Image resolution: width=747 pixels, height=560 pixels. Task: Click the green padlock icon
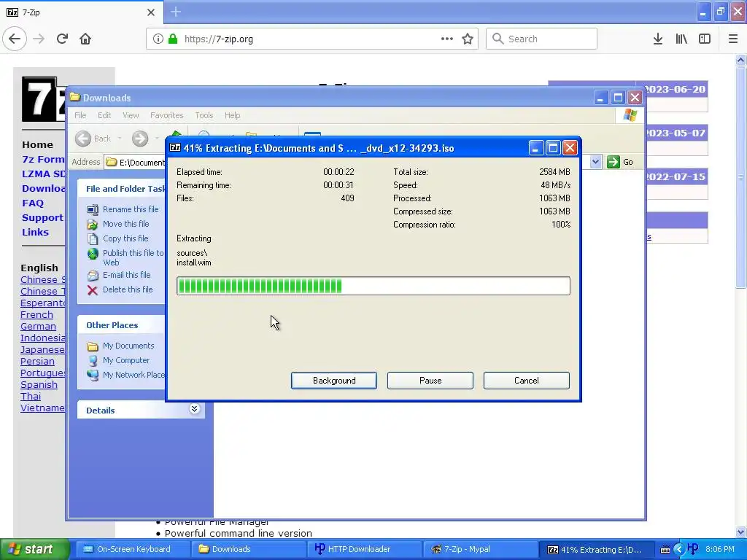pos(173,39)
